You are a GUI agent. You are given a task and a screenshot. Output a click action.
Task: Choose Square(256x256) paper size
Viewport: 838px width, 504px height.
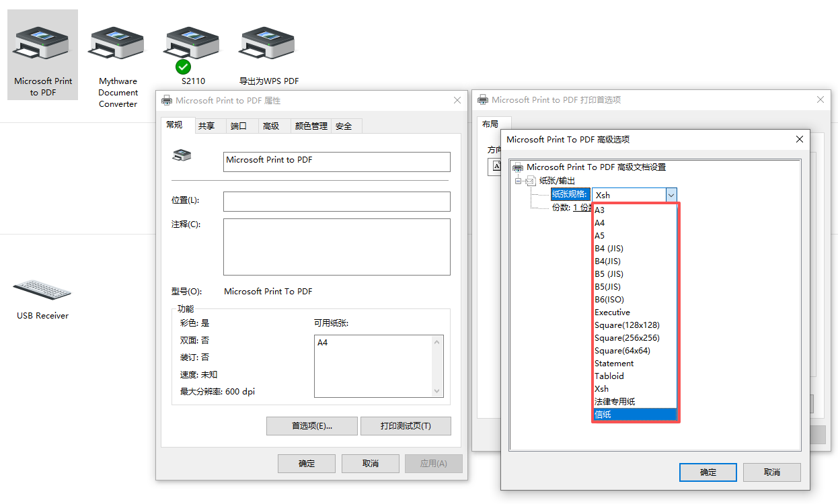[634, 338]
